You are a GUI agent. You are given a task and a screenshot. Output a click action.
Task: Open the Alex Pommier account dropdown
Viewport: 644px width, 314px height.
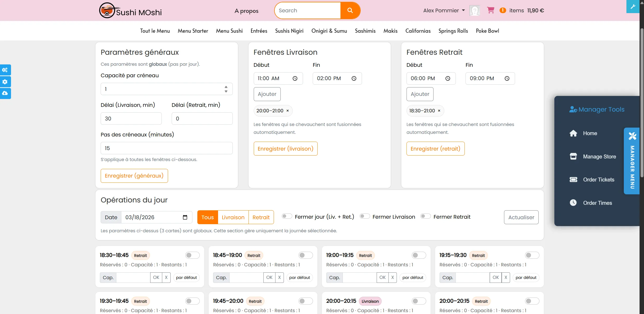tap(444, 10)
